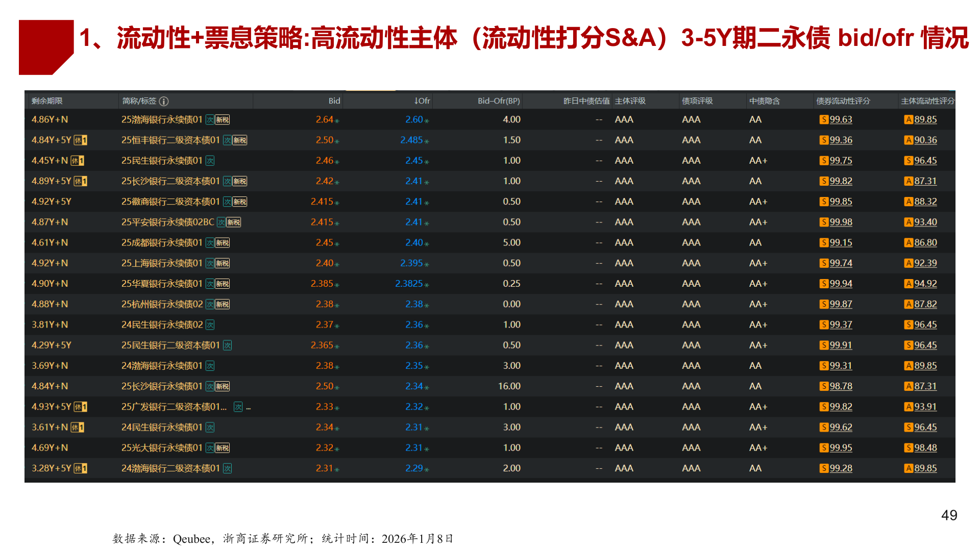Click the 次 tag on 24渤海银行二级资本债01
Viewport: 980px width, 551px height.
pos(227,468)
